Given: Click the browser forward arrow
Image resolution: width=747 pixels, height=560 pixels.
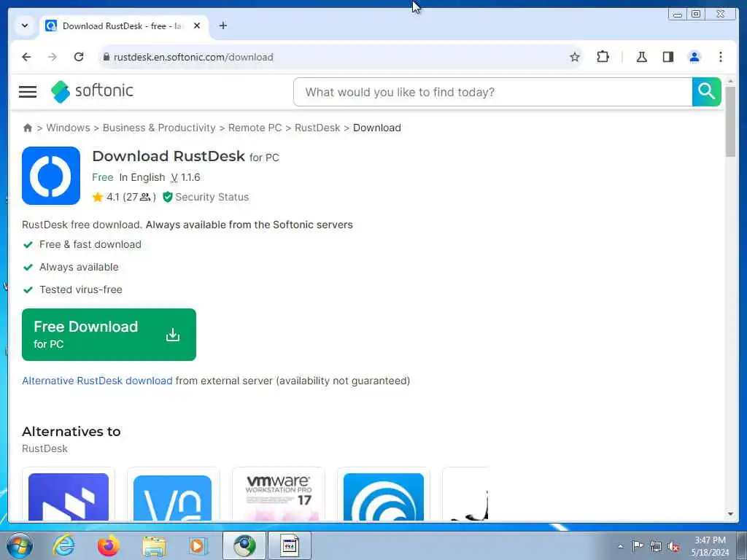Looking at the screenshot, I should 53,57.
